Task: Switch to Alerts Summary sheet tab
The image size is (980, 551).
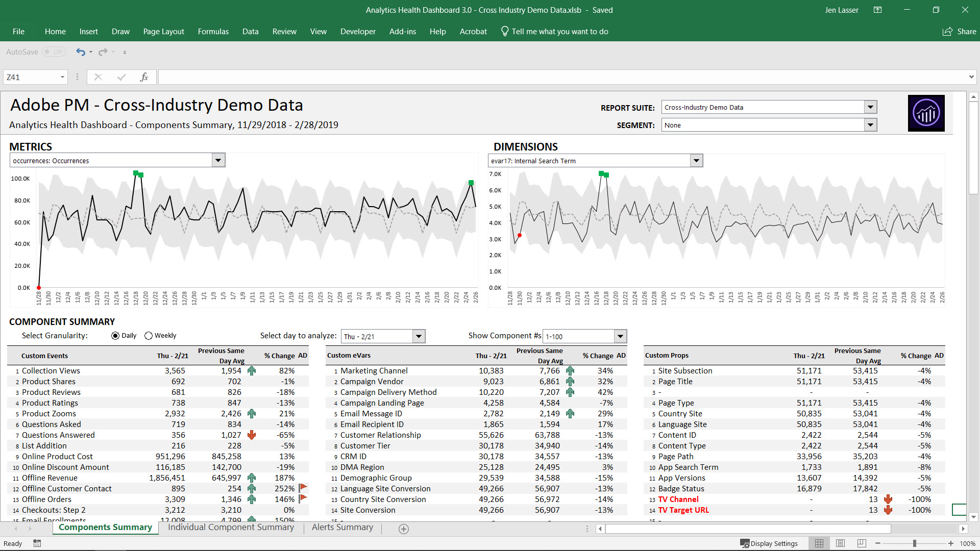Action: pos(342,528)
